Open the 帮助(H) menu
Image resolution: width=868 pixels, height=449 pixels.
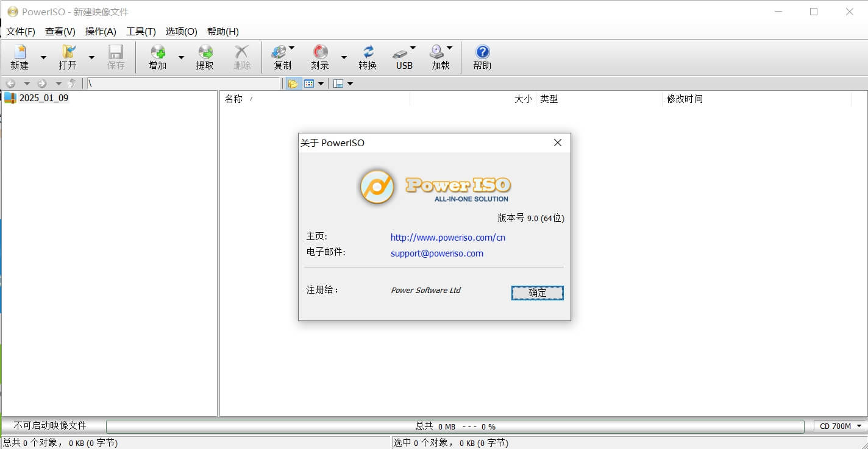point(223,31)
